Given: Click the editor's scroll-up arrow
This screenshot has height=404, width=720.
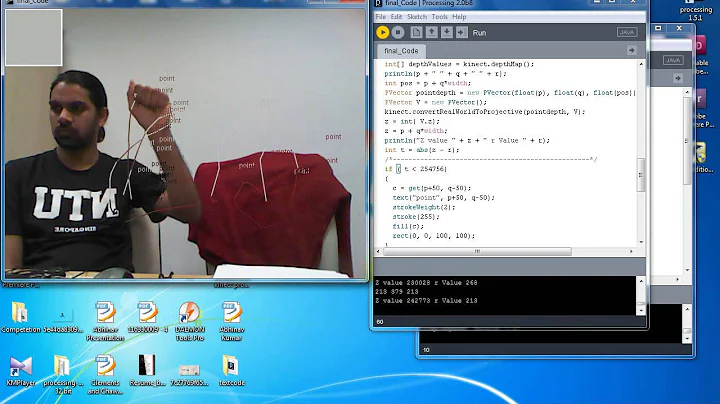Looking at the screenshot, I should click(x=641, y=64).
